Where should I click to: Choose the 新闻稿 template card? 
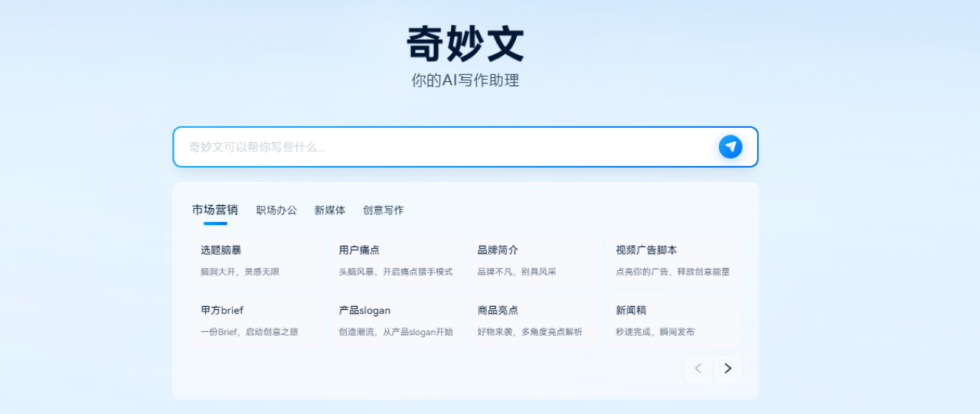(673, 321)
